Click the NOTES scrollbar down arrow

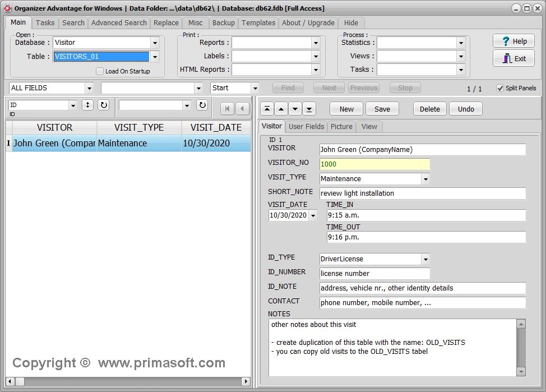[521, 372]
